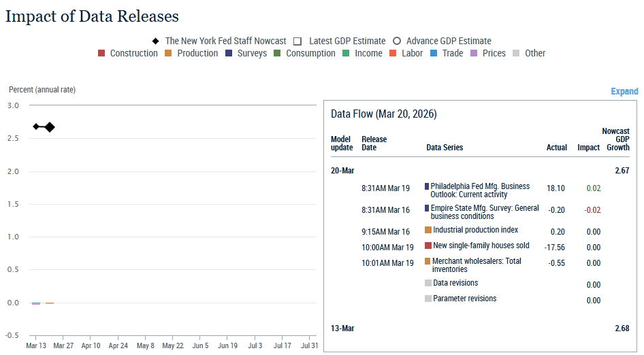Click the Data Series column header

point(445,148)
